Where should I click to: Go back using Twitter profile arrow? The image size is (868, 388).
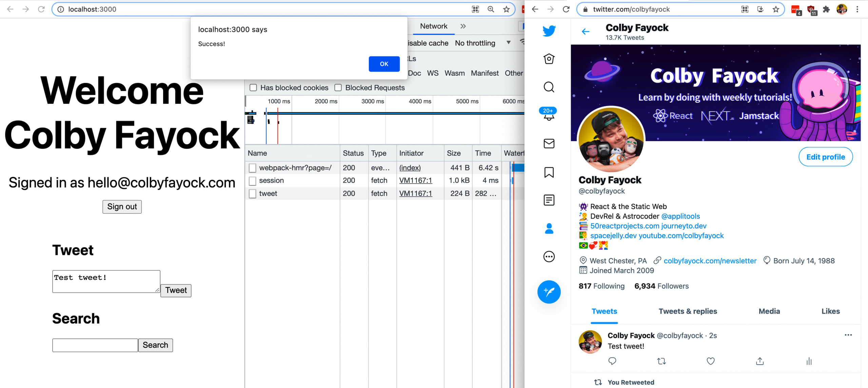586,32
